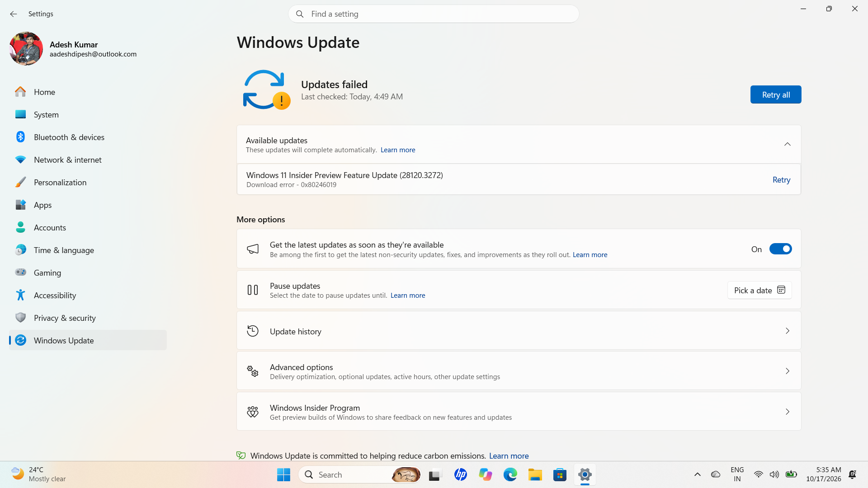Open the Copilot app from taskbar
Image resolution: width=868 pixels, height=488 pixels.
[x=485, y=475]
